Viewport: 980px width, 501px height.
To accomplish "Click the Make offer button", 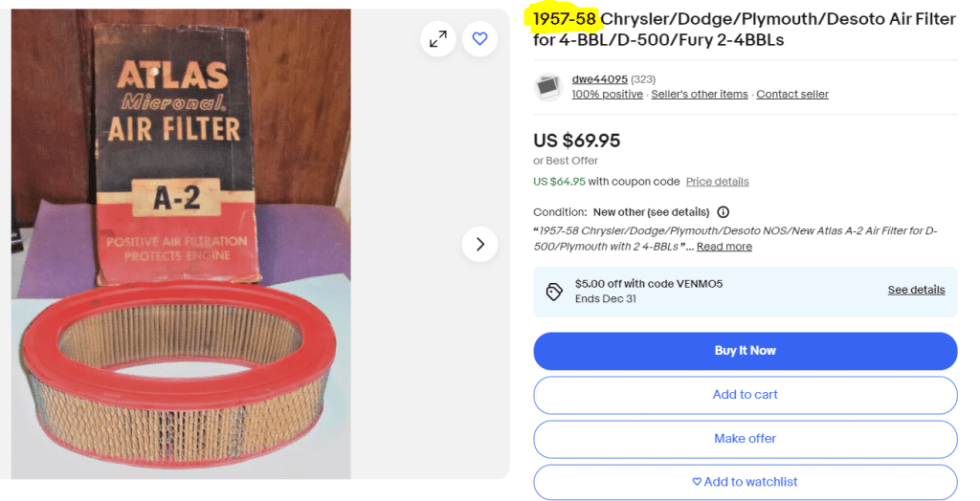I will tap(745, 439).
